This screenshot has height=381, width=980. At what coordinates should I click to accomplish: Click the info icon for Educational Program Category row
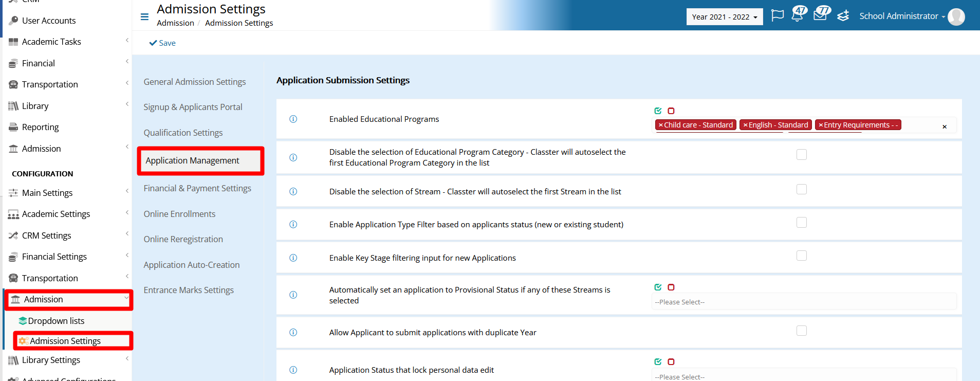point(293,157)
